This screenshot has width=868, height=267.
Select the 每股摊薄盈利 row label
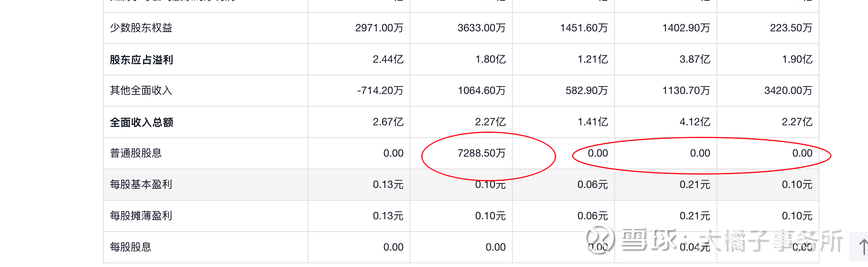click(x=141, y=216)
